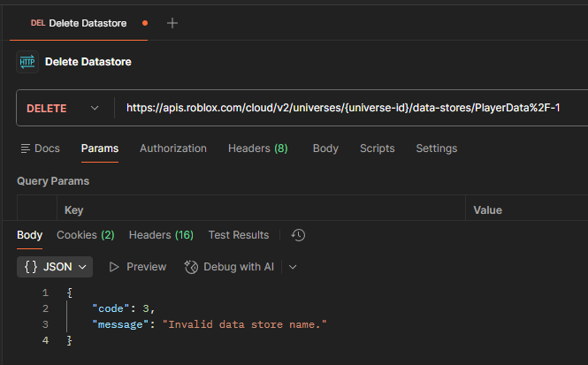Screen dimensions: 588x365
Task: Click the Query Params heading
Action: pyautogui.click(x=53, y=181)
